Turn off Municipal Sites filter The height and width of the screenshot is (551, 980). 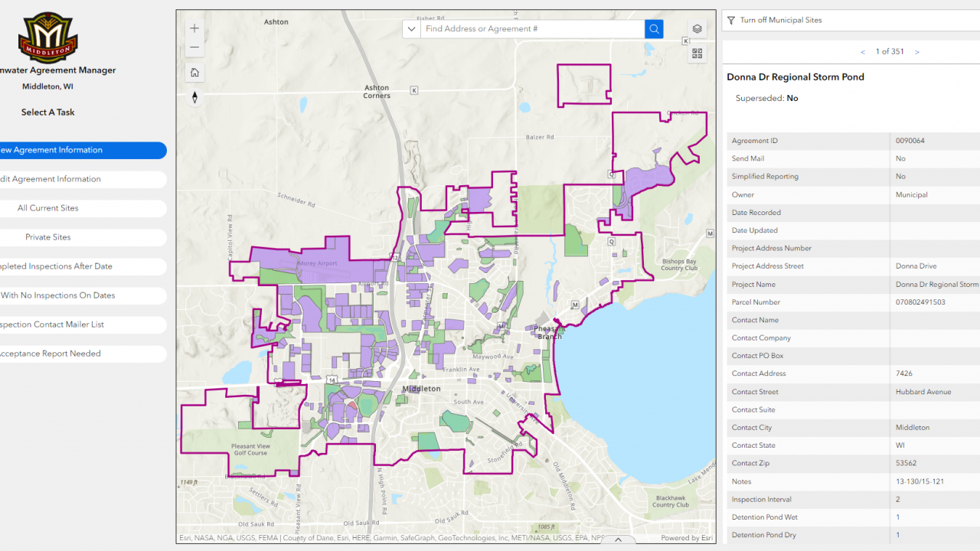coord(781,21)
